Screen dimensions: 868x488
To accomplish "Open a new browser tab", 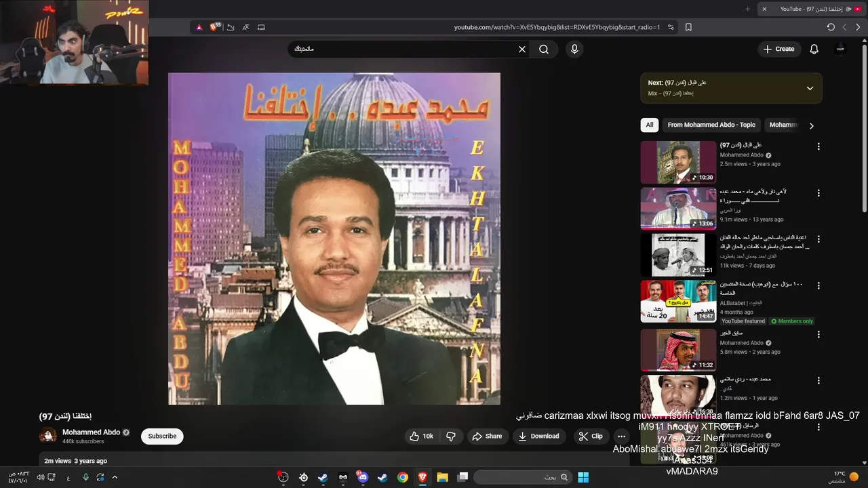I will tap(748, 9).
